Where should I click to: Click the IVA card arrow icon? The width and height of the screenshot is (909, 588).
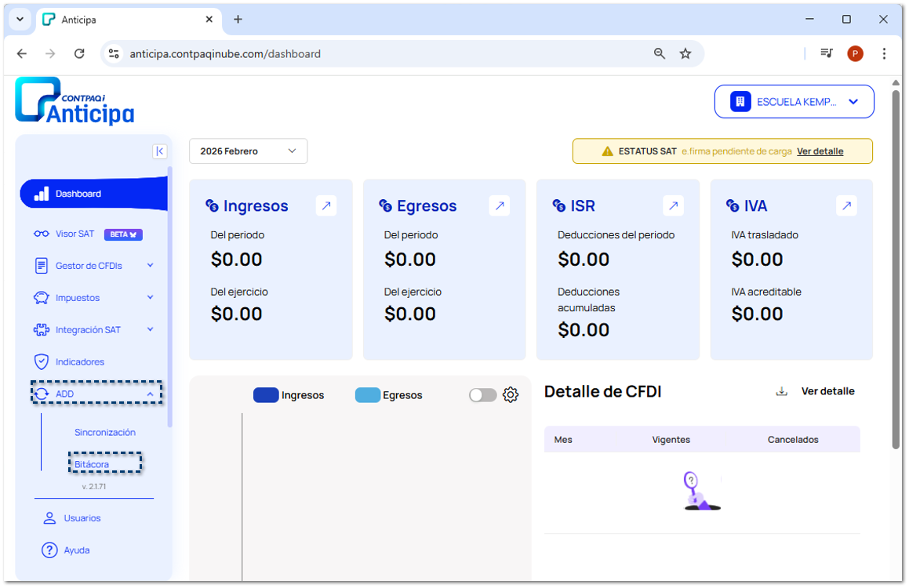(x=846, y=206)
